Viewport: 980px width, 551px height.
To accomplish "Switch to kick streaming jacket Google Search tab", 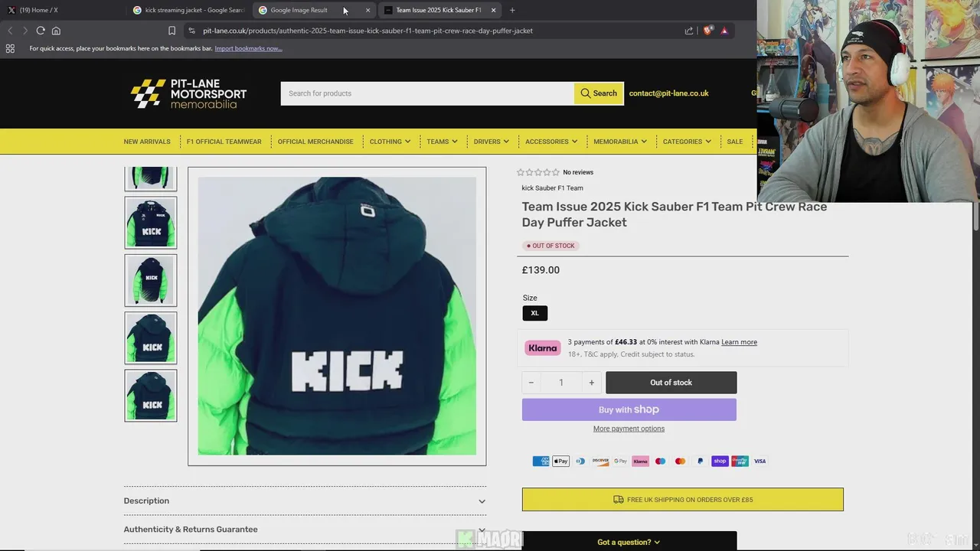I will click(188, 10).
